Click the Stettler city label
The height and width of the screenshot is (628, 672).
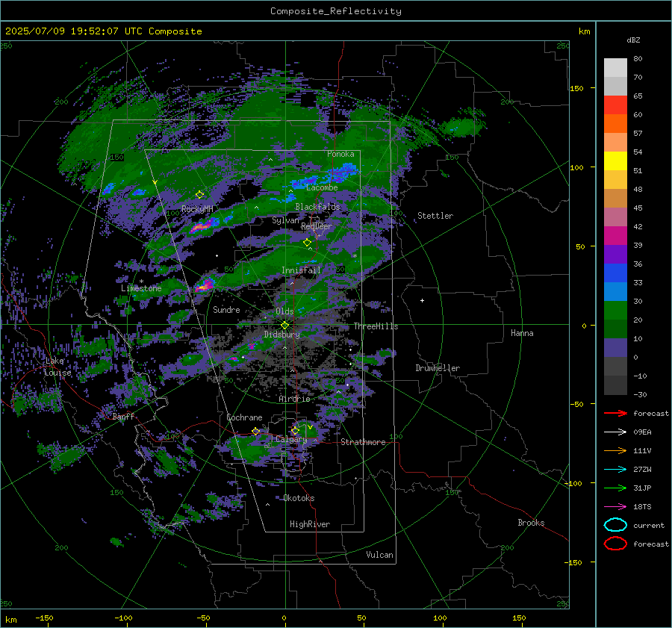click(435, 216)
